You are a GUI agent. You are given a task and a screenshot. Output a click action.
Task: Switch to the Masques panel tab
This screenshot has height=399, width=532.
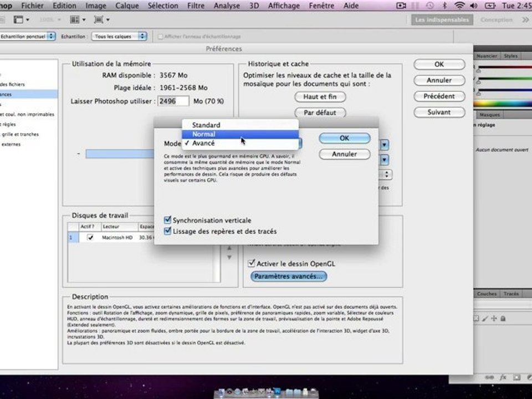point(489,115)
